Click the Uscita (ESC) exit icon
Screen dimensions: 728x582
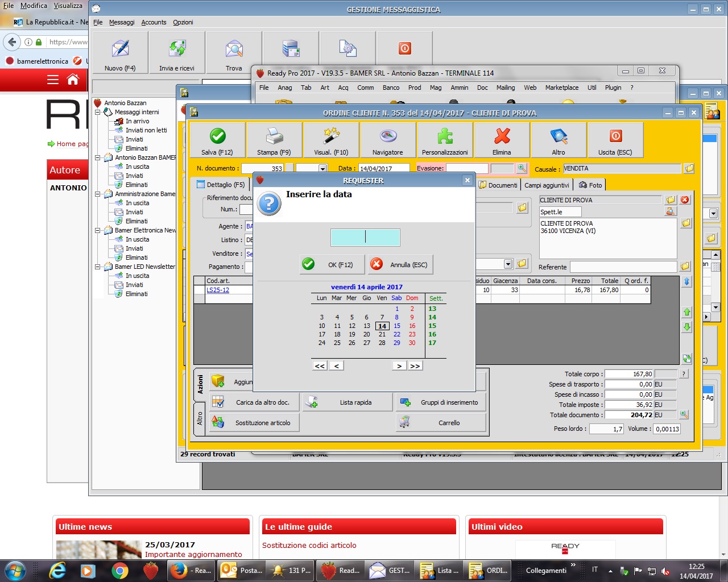tap(615, 136)
